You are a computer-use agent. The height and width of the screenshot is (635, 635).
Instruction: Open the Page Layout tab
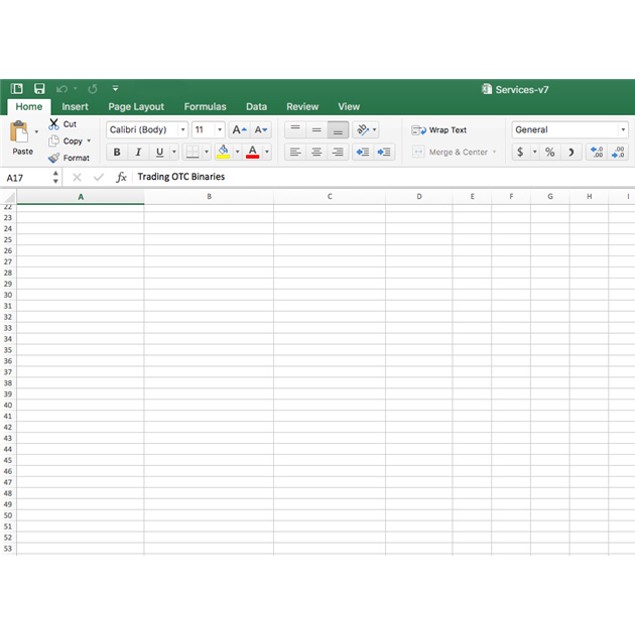click(136, 107)
